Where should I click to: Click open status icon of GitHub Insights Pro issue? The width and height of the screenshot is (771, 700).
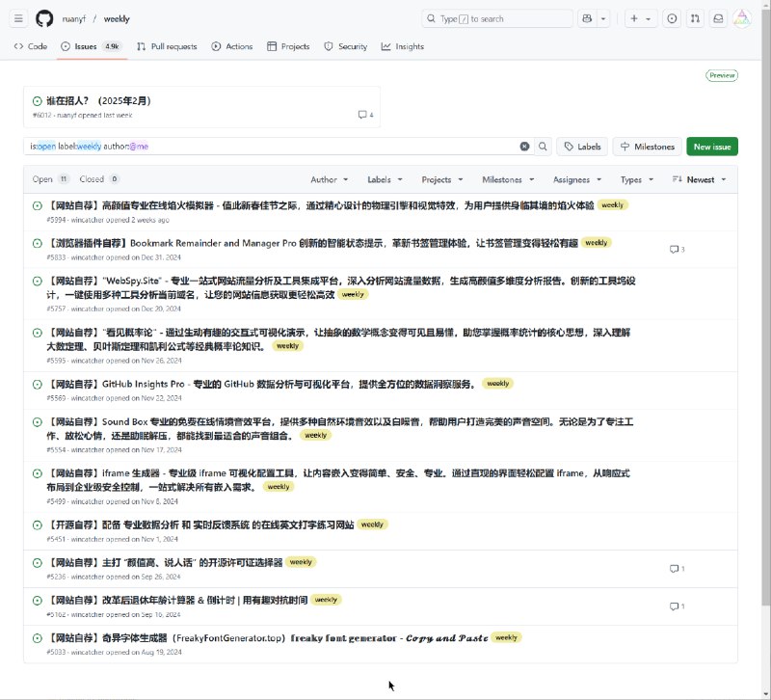point(38,384)
